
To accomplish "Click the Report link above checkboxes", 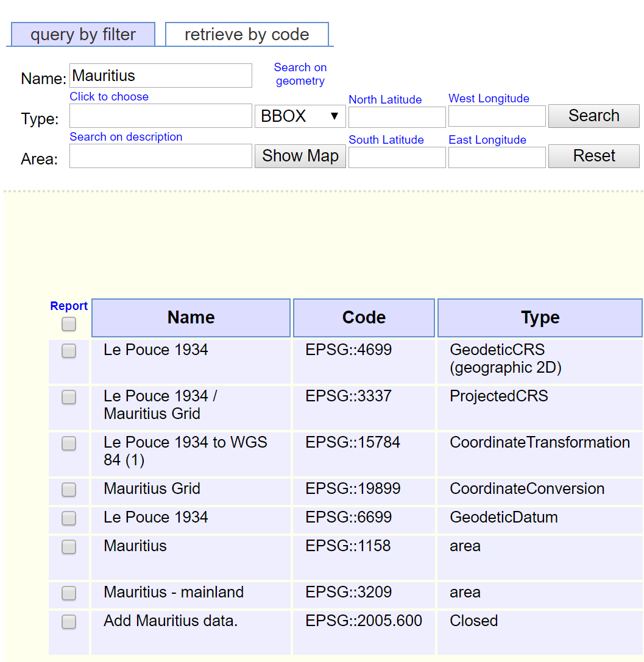I will point(69,306).
